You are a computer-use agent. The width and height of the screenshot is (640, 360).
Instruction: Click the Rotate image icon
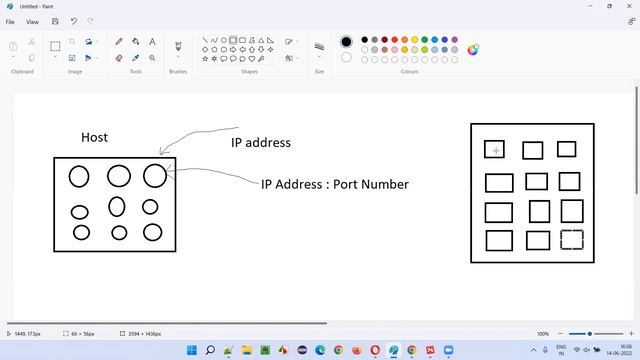(88, 41)
